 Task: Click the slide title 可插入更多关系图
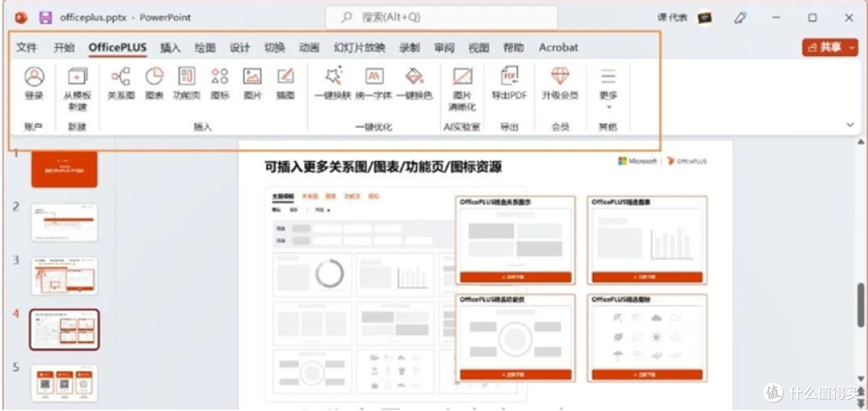click(383, 167)
